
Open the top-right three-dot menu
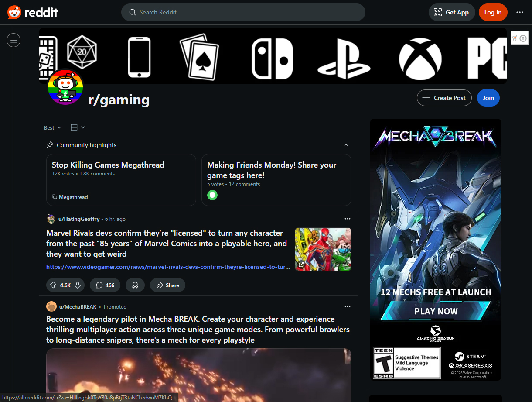tap(520, 12)
